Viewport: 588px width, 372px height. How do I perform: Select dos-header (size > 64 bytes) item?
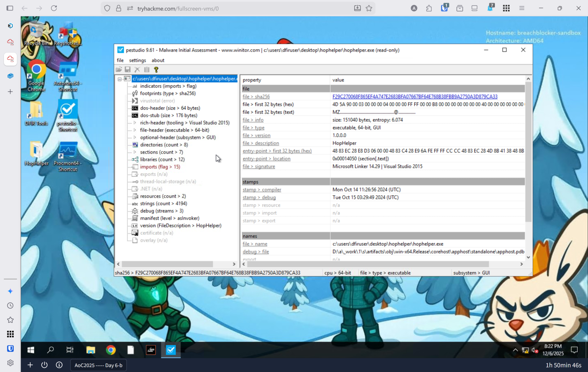click(170, 108)
